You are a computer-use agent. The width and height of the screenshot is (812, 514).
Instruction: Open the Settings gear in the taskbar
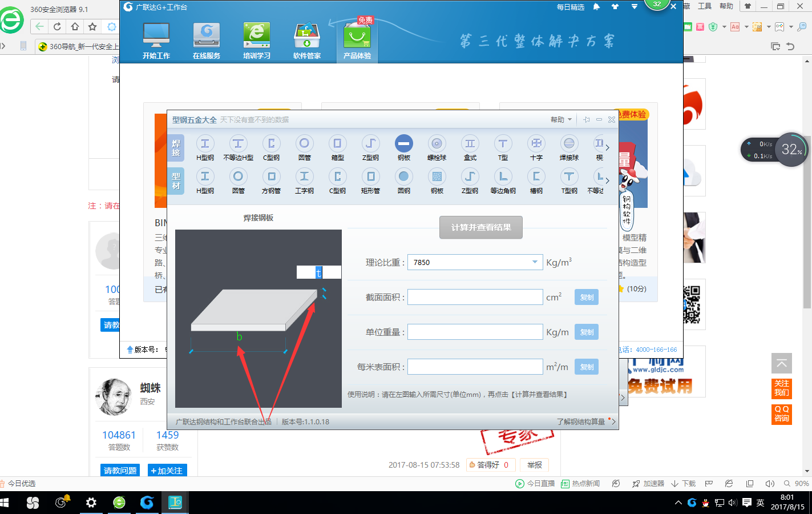pos(91,503)
